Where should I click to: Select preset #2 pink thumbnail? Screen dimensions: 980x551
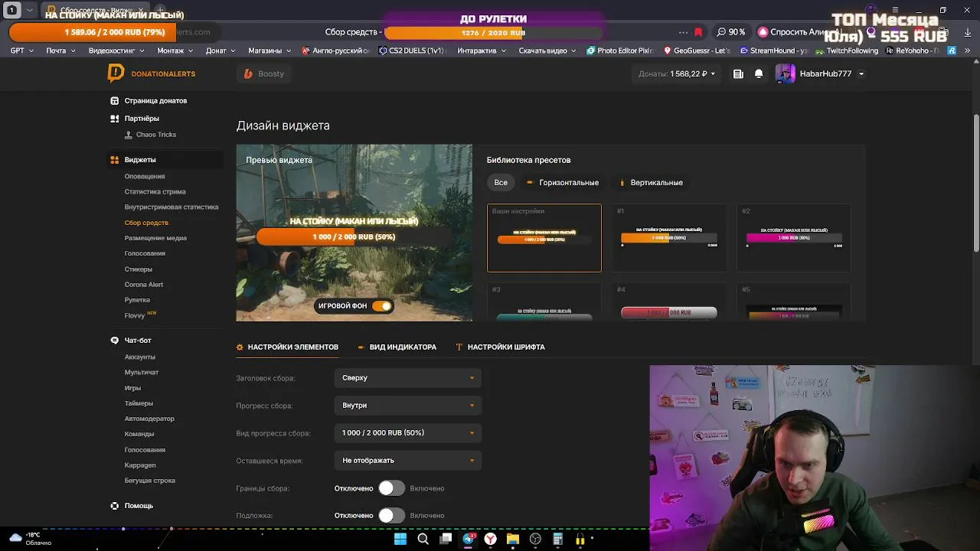794,238
